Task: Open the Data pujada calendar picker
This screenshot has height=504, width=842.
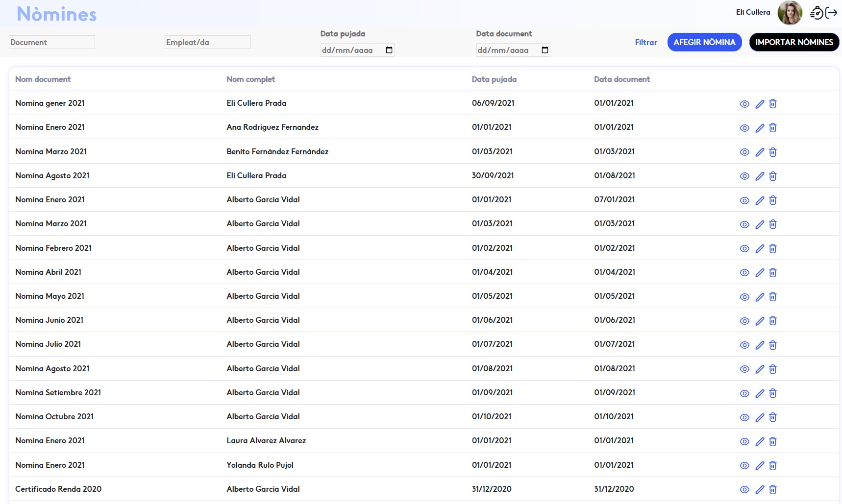Action: tap(389, 50)
